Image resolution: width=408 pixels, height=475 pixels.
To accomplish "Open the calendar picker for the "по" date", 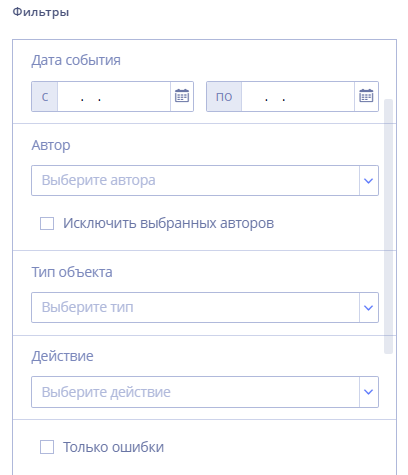I will (x=366, y=96).
